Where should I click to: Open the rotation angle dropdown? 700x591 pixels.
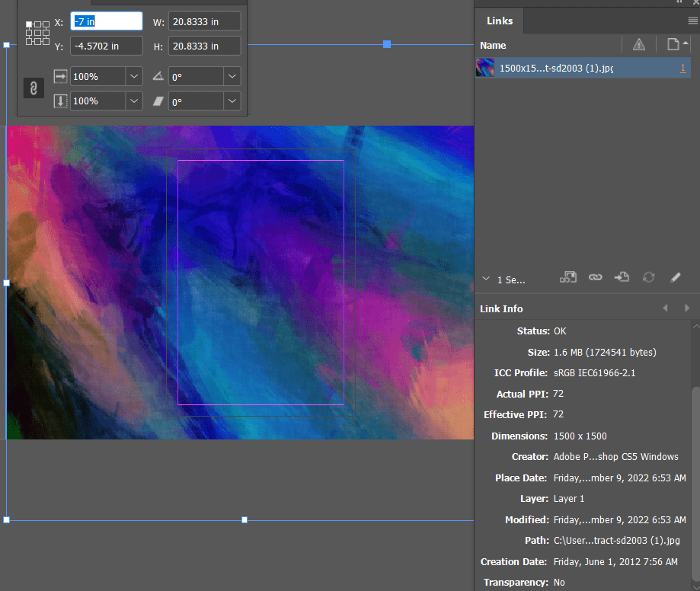pyautogui.click(x=231, y=76)
